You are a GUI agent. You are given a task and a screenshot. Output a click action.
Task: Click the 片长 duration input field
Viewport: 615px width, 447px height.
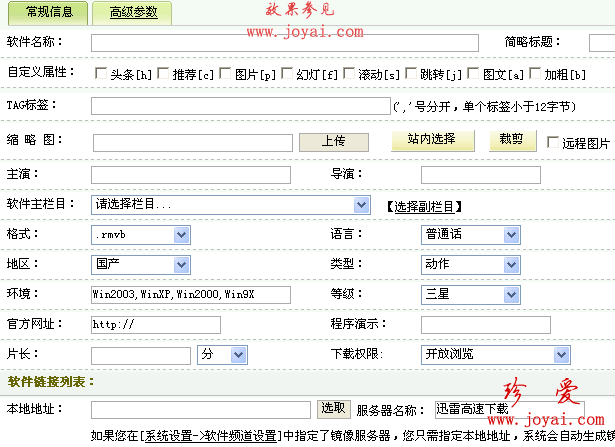point(141,356)
